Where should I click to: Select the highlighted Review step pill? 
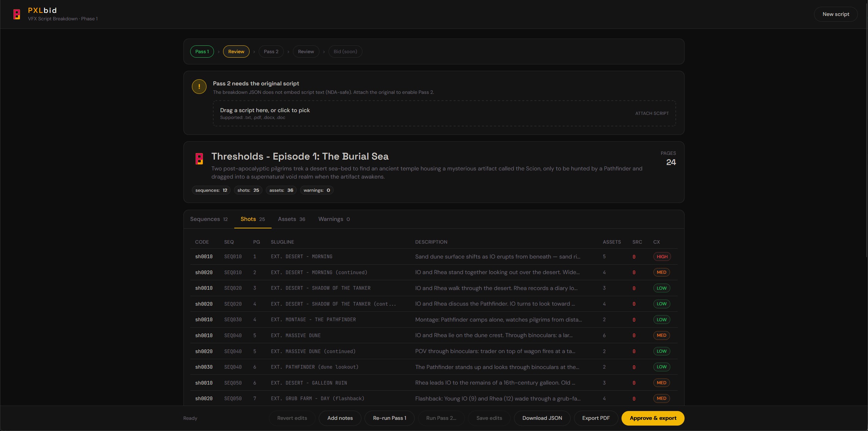click(236, 52)
